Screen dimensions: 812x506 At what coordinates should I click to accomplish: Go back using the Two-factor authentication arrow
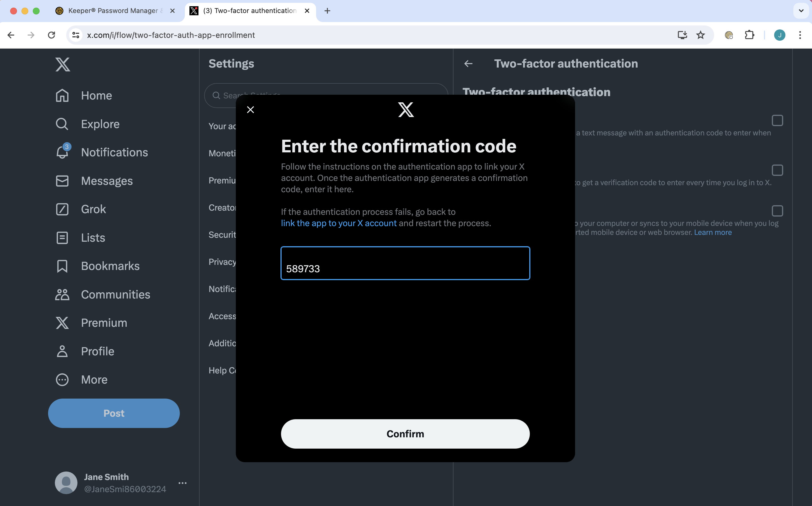click(x=468, y=64)
